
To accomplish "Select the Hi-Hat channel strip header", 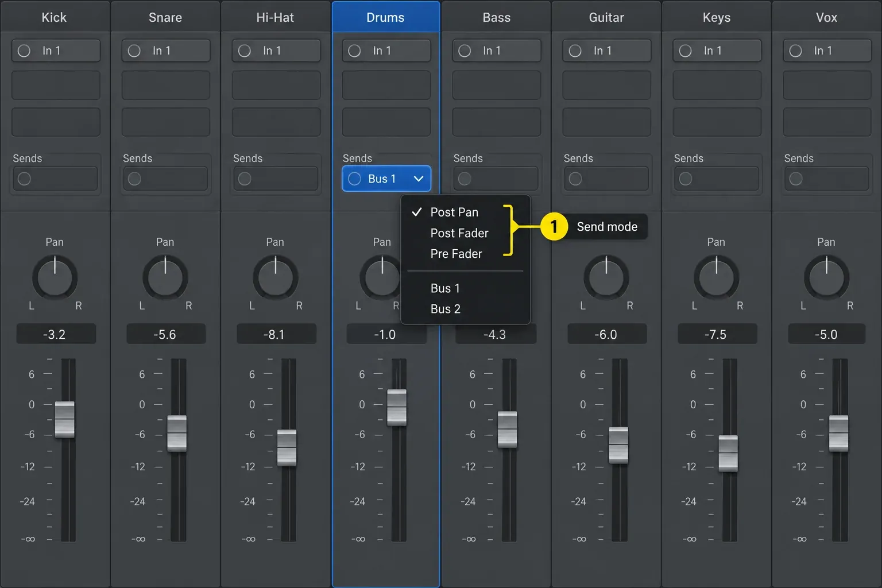I will pyautogui.click(x=276, y=17).
